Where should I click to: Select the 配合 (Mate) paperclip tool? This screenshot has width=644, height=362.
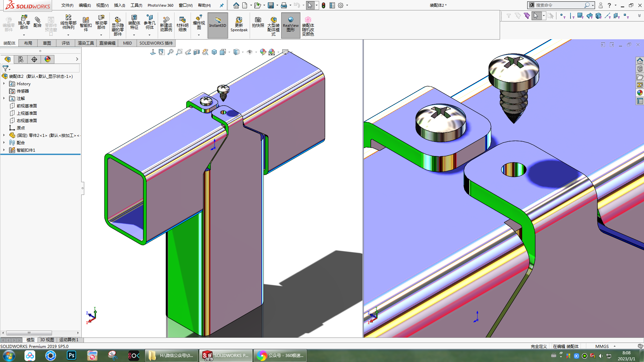pos(38,22)
